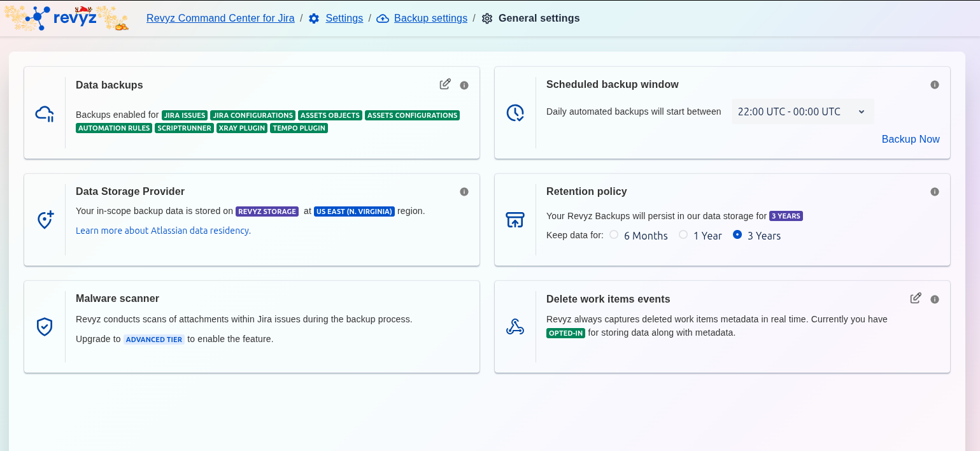Click the Malware scanner shield icon
Screen dimensions: 980x451
point(45,327)
